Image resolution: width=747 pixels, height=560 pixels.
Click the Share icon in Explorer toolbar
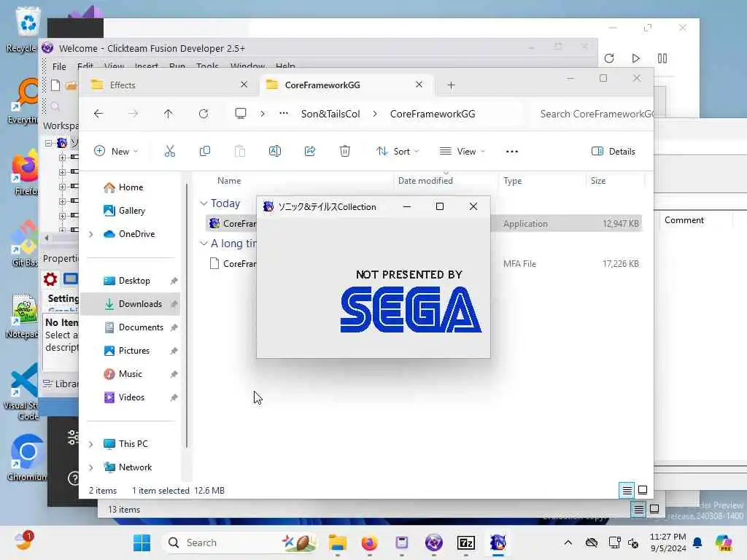[x=309, y=152]
